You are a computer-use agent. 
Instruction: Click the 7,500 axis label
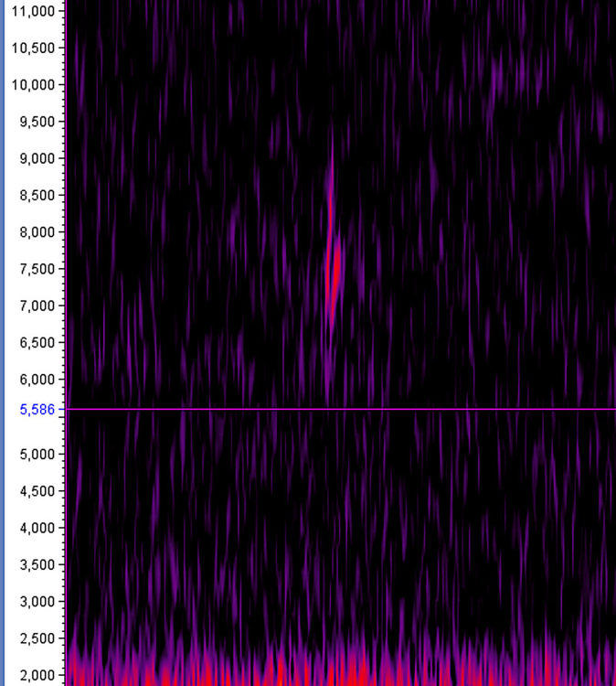(x=37, y=269)
